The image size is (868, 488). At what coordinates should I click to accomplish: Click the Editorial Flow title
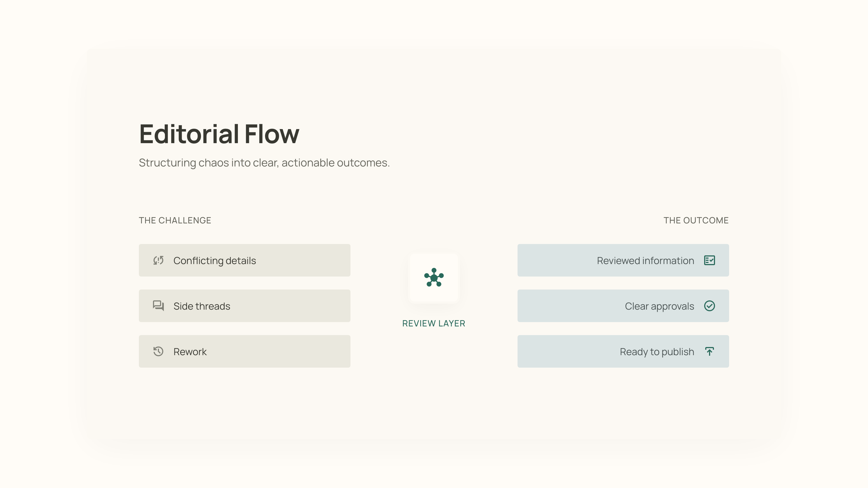[x=219, y=134]
